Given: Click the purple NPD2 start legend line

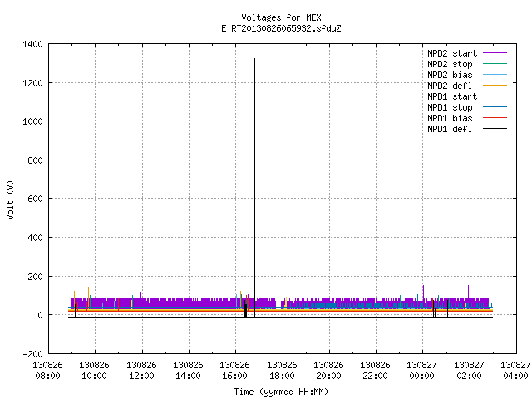Looking at the screenshot, I should (x=495, y=53).
